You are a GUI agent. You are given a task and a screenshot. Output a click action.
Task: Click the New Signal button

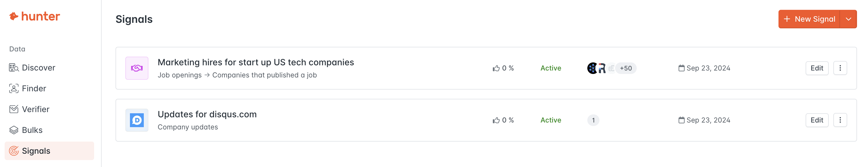[x=809, y=19]
